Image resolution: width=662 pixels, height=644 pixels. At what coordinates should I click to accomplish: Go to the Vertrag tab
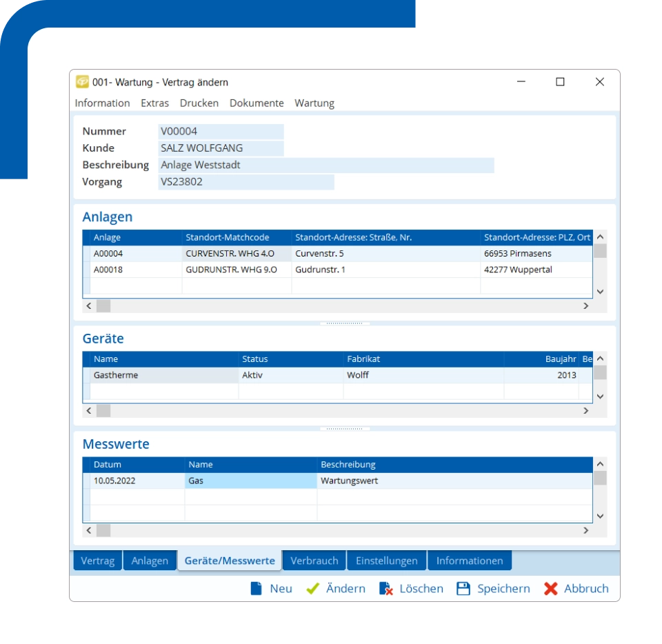pyautogui.click(x=98, y=561)
